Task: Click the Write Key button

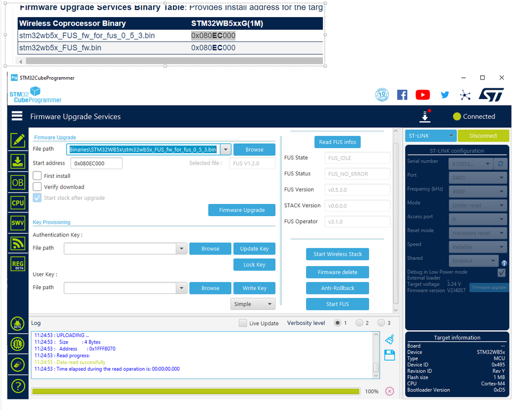Action: point(255,288)
